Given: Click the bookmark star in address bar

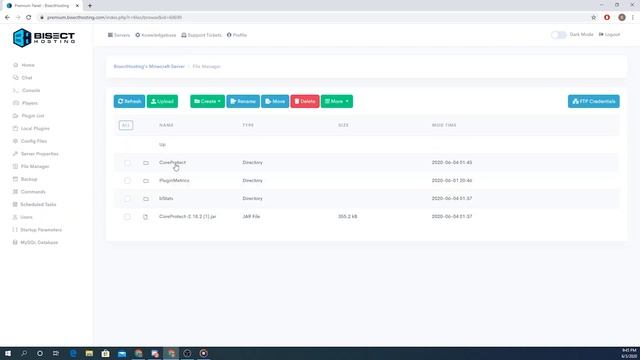Looking at the screenshot, I should [593, 18].
